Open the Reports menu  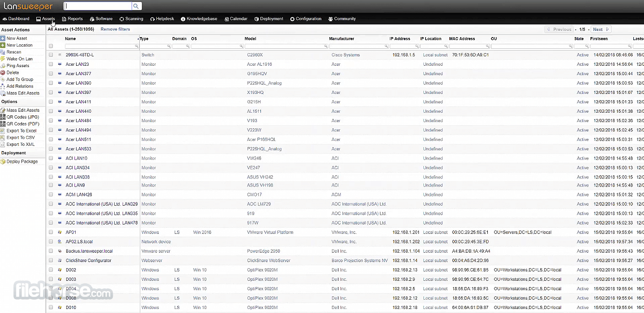coord(73,19)
